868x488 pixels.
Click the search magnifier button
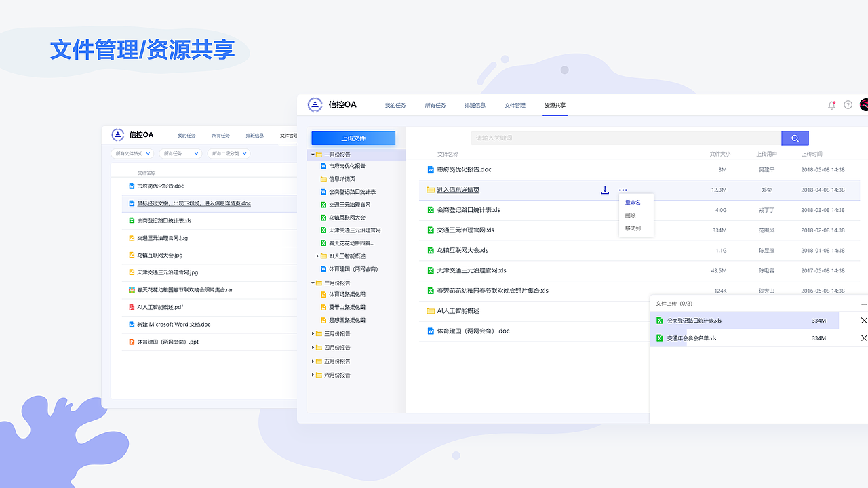pyautogui.click(x=794, y=138)
